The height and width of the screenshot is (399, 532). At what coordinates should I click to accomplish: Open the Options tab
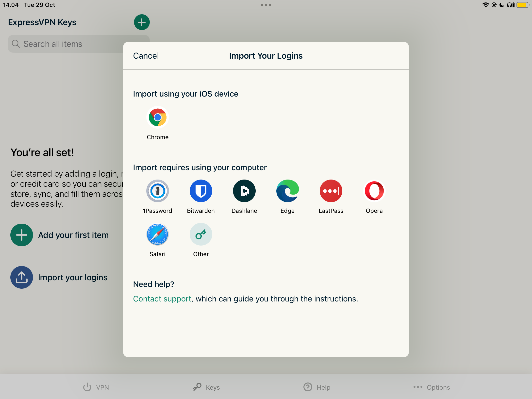[x=432, y=387]
